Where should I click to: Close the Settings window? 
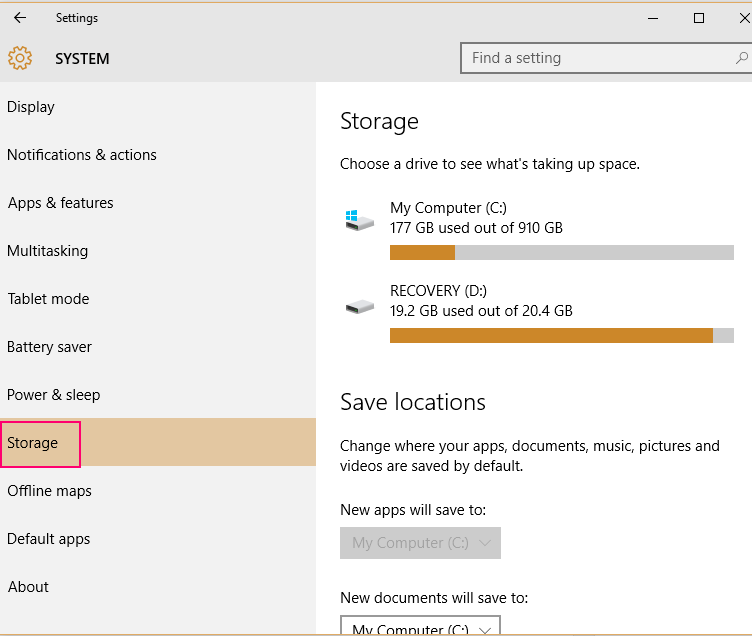click(x=743, y=18)
